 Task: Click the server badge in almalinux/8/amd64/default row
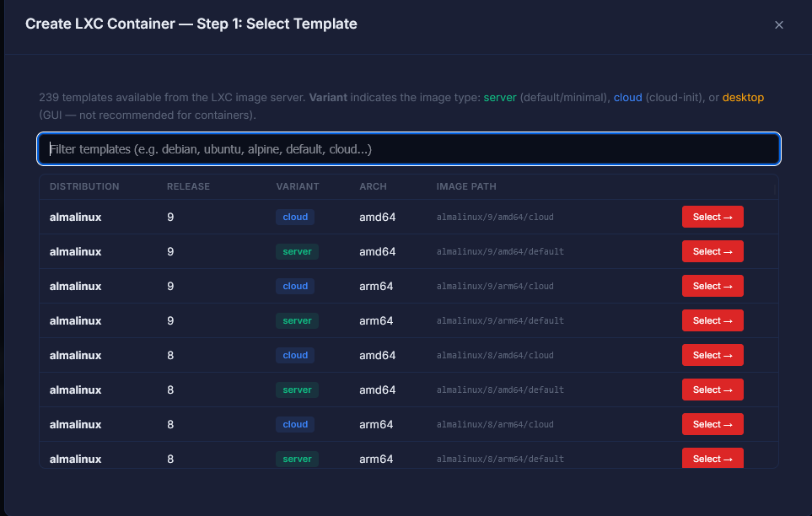click(298, 390)
